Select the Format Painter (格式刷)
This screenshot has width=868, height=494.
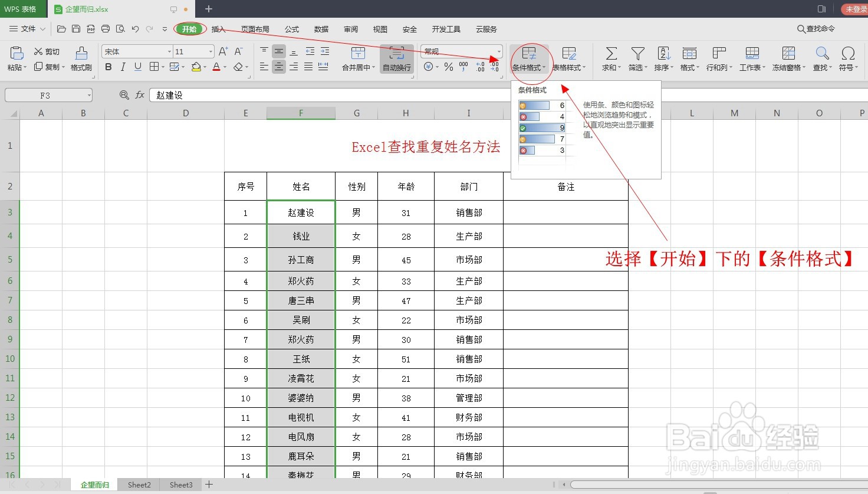[x=81, y=58]
